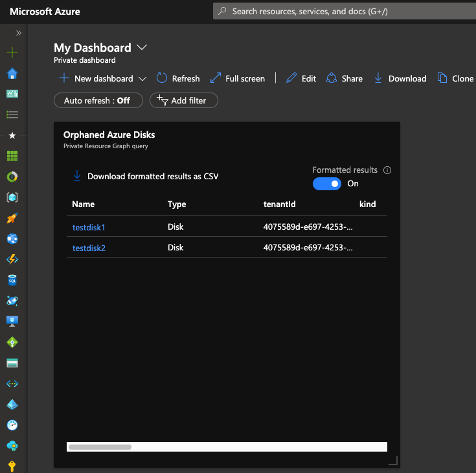Open Azure Cosmos DB planet icon

coord(12,301)
